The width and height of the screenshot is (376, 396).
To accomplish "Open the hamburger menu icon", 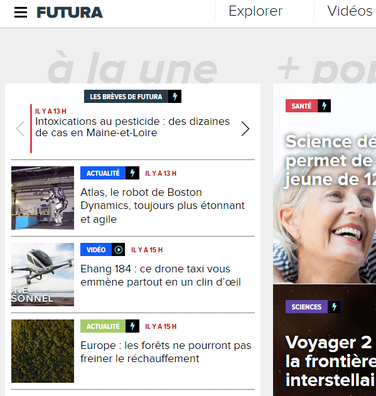I will 20,12.
